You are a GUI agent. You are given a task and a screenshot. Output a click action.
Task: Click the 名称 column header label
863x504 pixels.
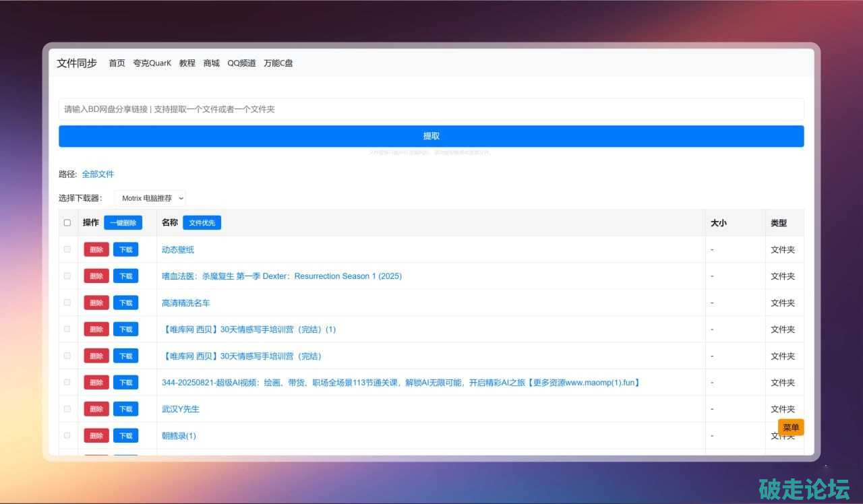[x=170, y=222]
